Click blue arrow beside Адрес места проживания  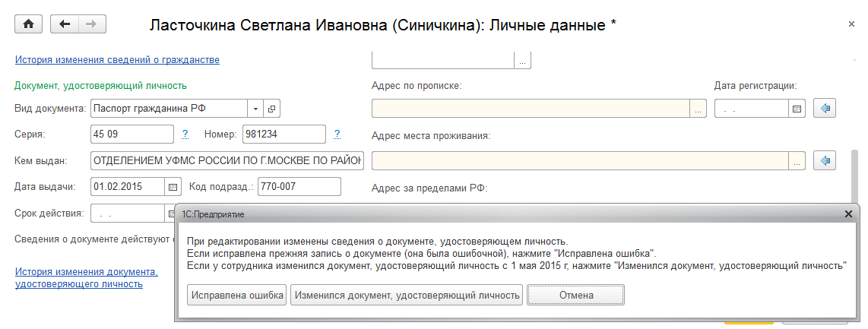[x=824, y=160]
